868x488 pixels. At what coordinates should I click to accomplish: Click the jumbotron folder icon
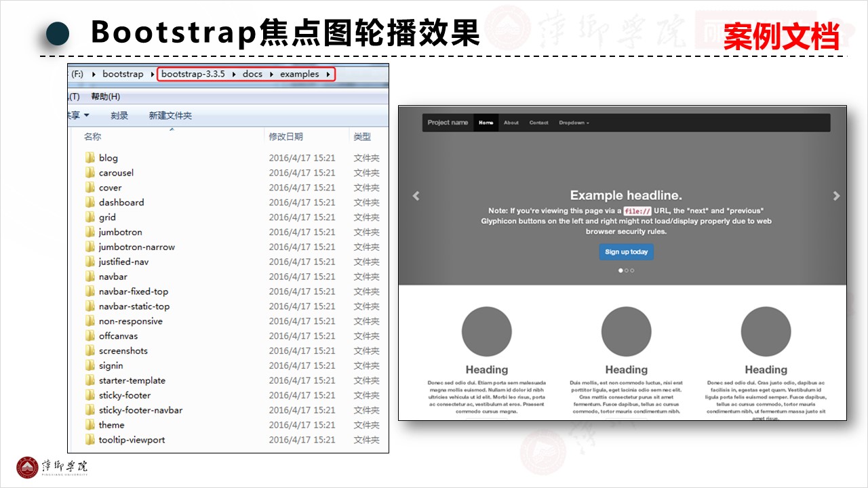click(90, 232)
